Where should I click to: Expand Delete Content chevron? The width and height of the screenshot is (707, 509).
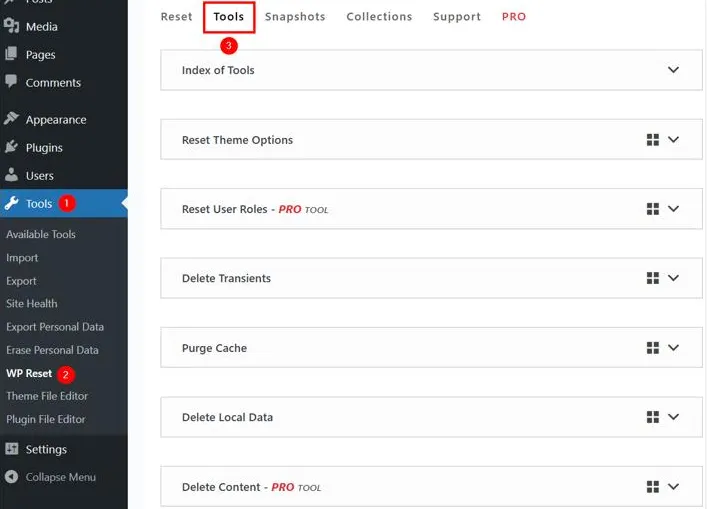coord(673,486)
